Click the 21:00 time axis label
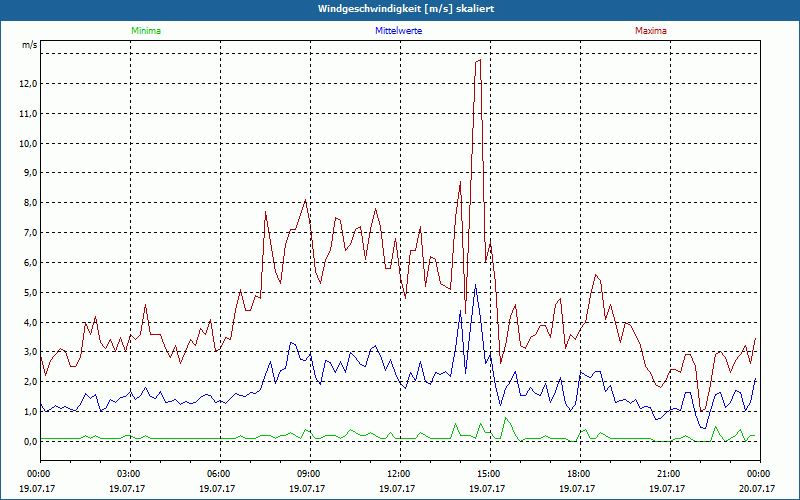 pyautogui.click(x=670, y=474)
